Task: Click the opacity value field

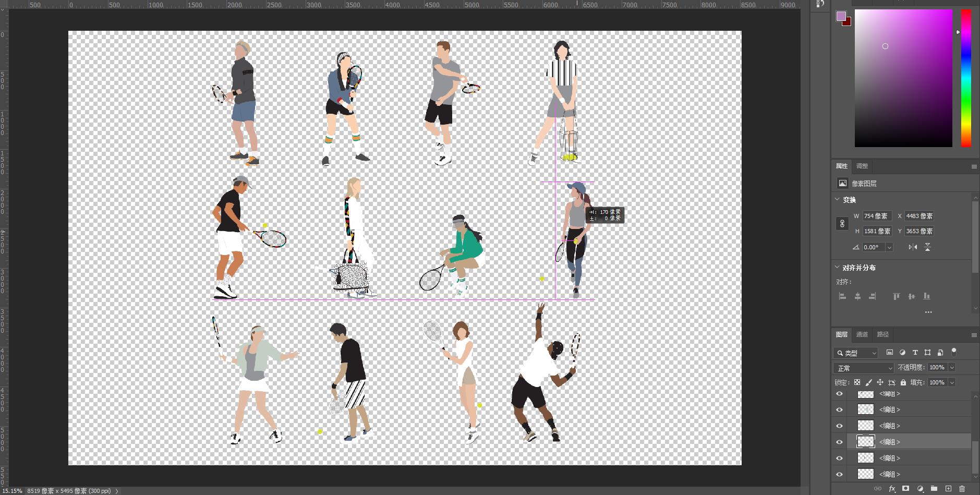Action: (937, 368)
